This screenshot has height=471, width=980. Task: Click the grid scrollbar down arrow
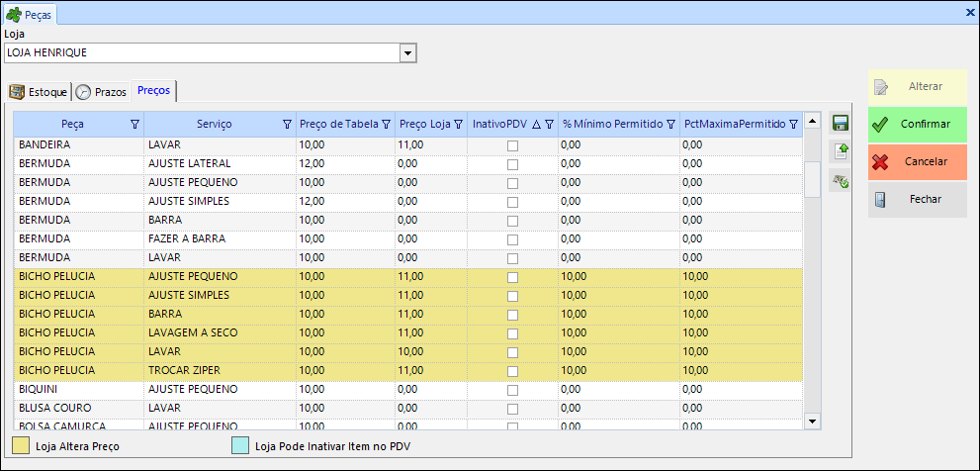(812, 422)
